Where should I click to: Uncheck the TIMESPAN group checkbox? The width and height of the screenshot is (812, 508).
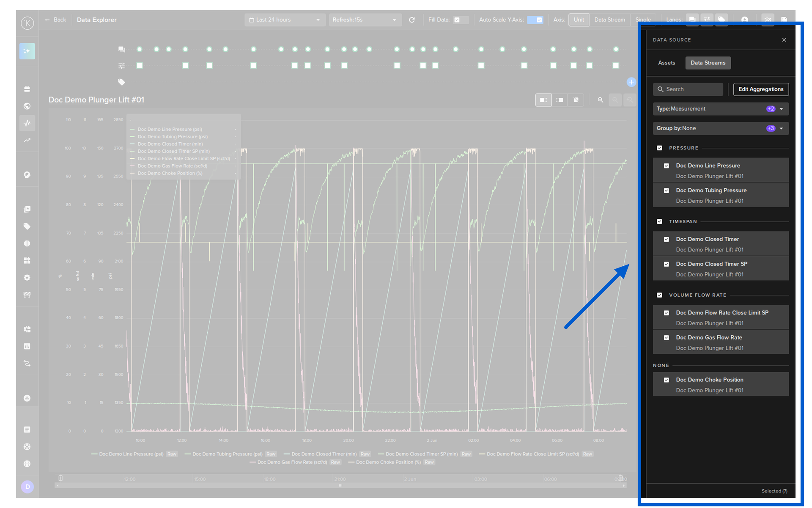pos(659,222)
